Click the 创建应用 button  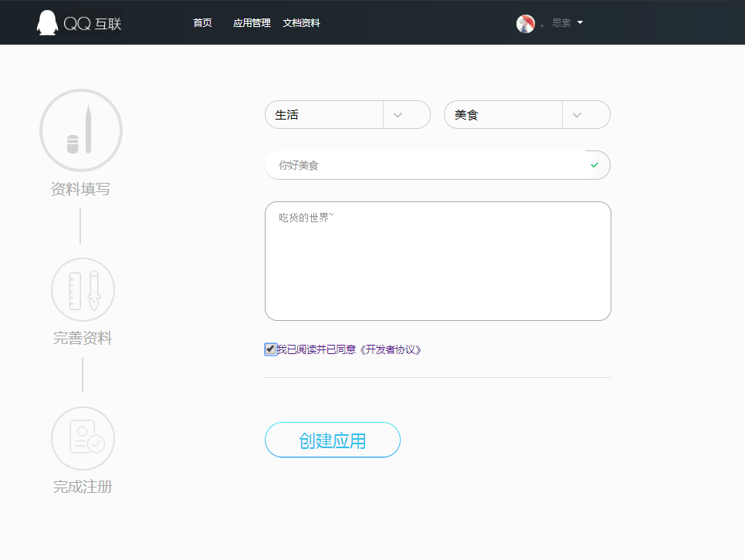333,440
